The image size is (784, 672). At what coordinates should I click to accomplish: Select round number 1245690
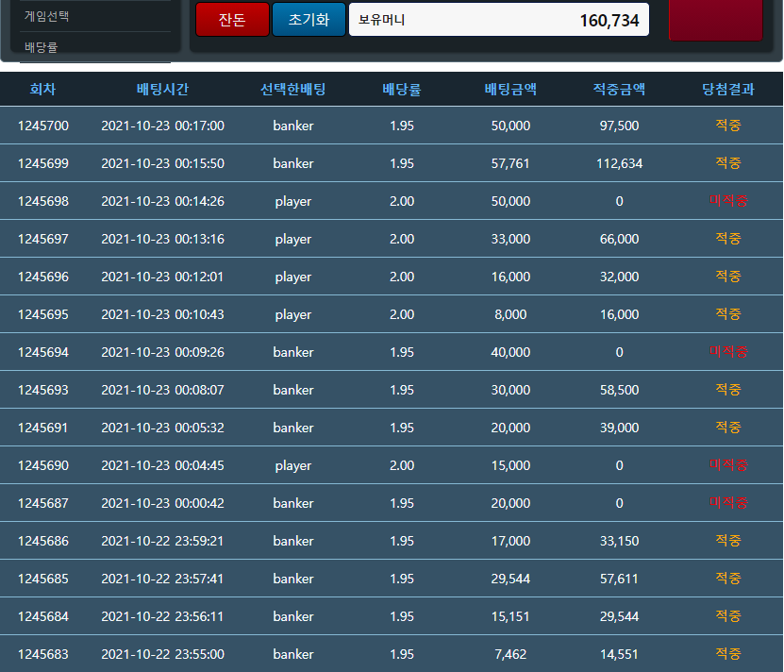coord(43,466)
